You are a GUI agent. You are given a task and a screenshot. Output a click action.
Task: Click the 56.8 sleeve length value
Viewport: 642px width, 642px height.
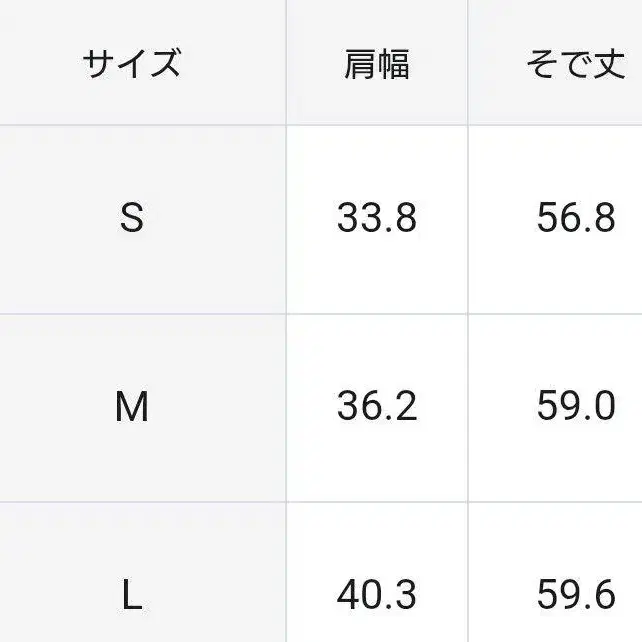(575, 218)
